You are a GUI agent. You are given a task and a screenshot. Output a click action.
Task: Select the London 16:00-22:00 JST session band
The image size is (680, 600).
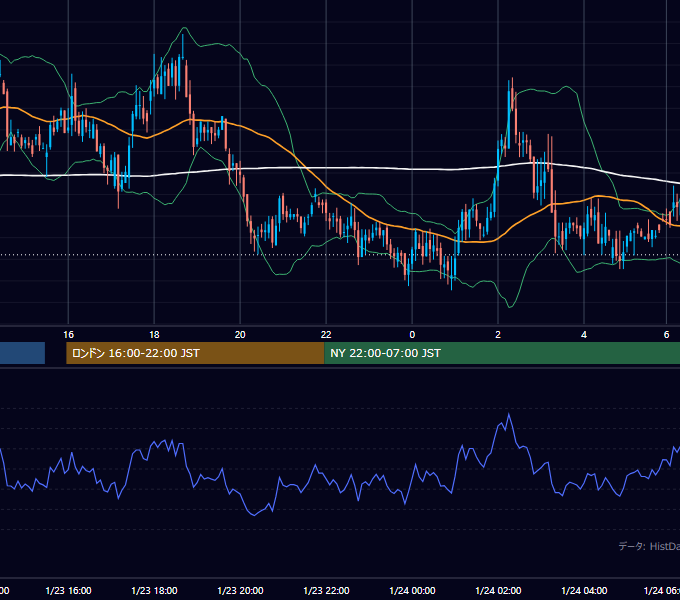[195, 353]
